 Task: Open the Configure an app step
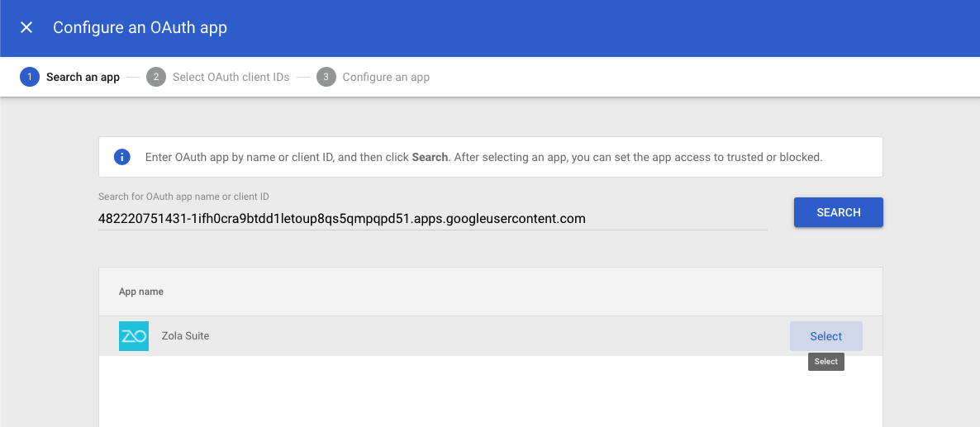tap(386, 77)
